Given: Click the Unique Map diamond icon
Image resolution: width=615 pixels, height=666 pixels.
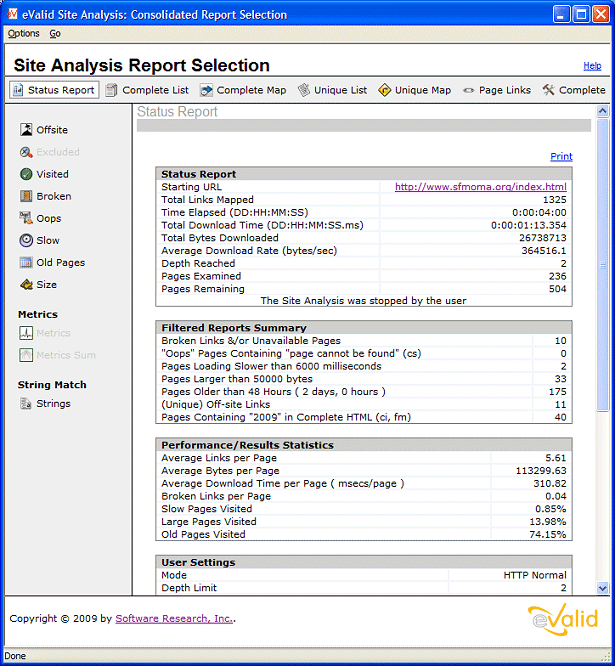Looking at the screenshot, I should [x=384, y=90].
